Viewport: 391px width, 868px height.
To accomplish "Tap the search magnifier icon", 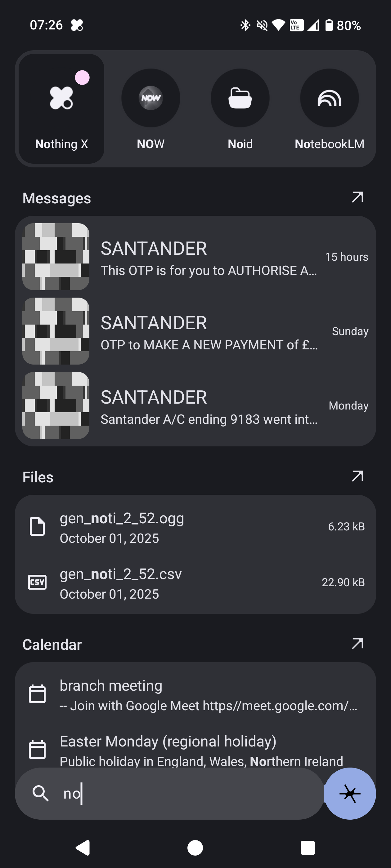I will click(40, 793).
